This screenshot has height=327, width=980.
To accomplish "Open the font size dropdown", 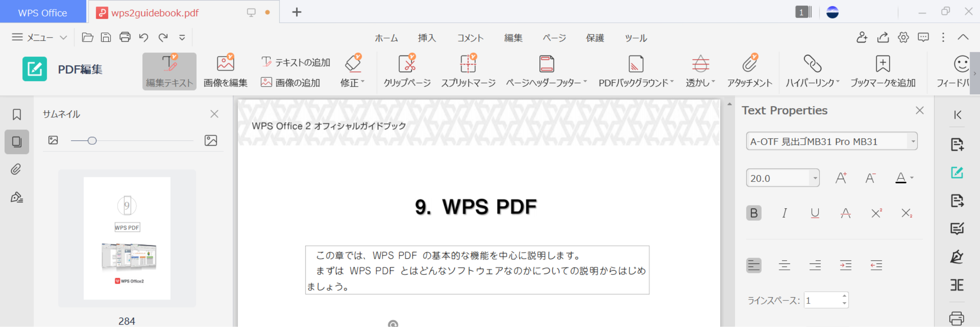I will pyautogui.click(x=815, y=178).
